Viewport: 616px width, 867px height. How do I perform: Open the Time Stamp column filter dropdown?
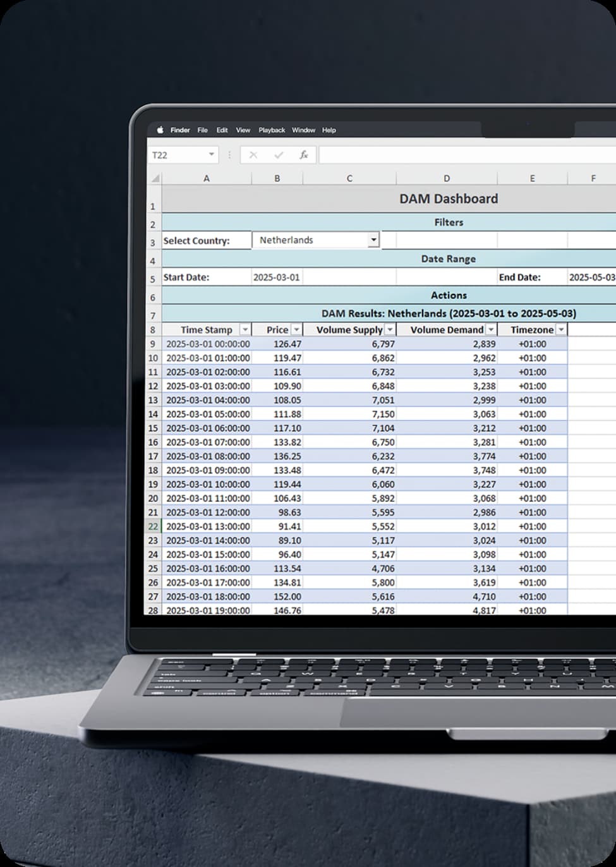coord(245,329)
